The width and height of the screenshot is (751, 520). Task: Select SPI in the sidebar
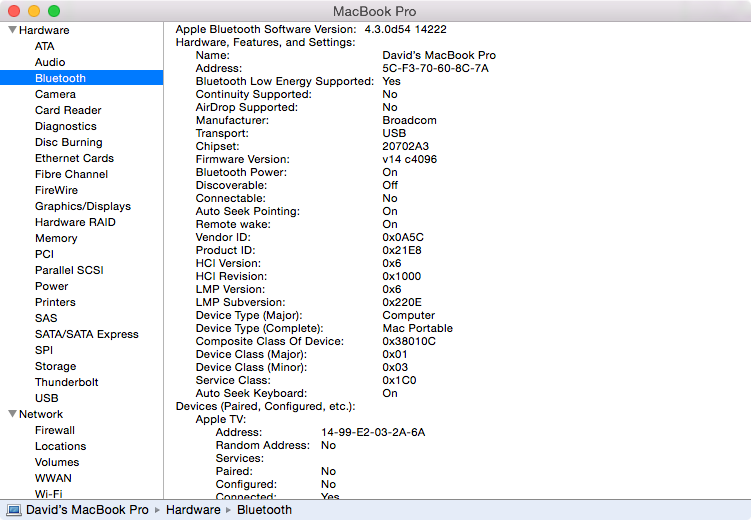click(44, 350)
